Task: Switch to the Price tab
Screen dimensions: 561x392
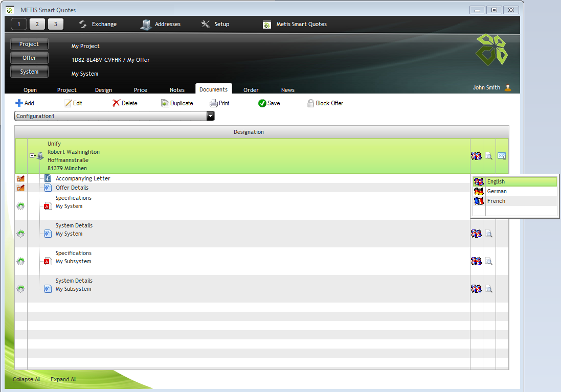Action: [x=140, y=90]
